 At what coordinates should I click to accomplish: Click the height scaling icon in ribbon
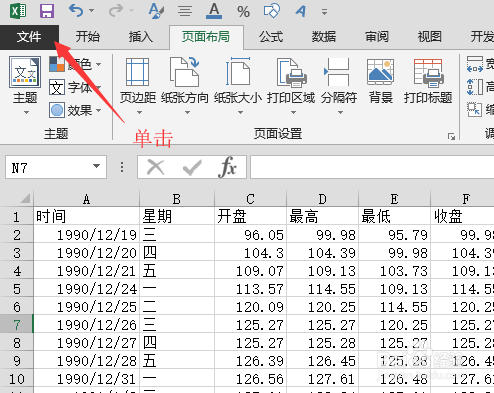(x=475, y=87)
